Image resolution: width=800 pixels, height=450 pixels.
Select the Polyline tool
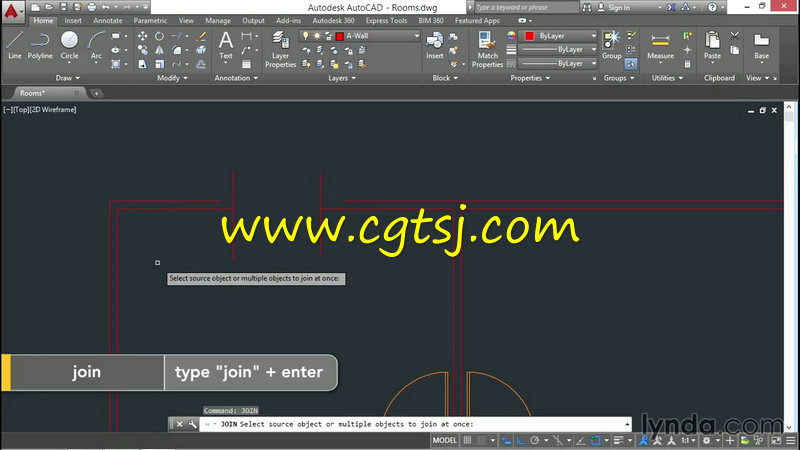[x=40, y=45]
